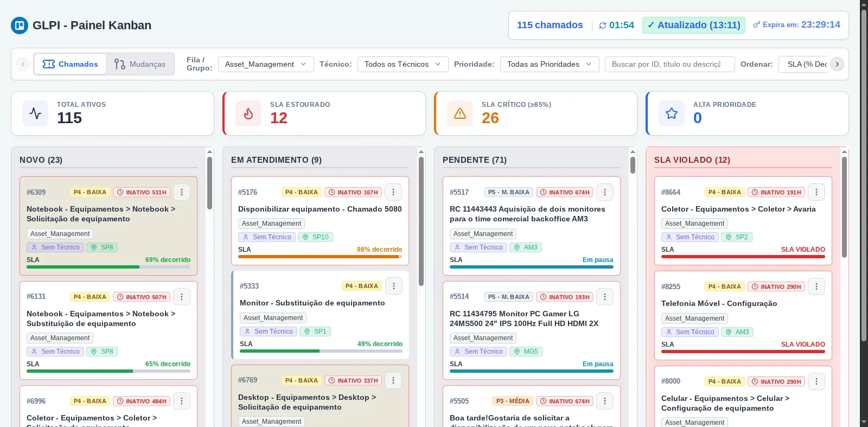Image resolution: width=868 pixels, height=427 pixels.
Task: Open the three-dot menu on ticket #5176
Action: pos(393,192)
